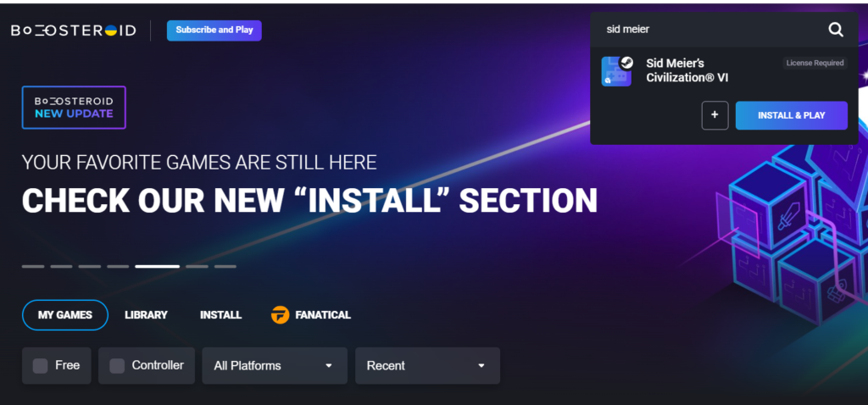Click the Install & Play button

791,115
